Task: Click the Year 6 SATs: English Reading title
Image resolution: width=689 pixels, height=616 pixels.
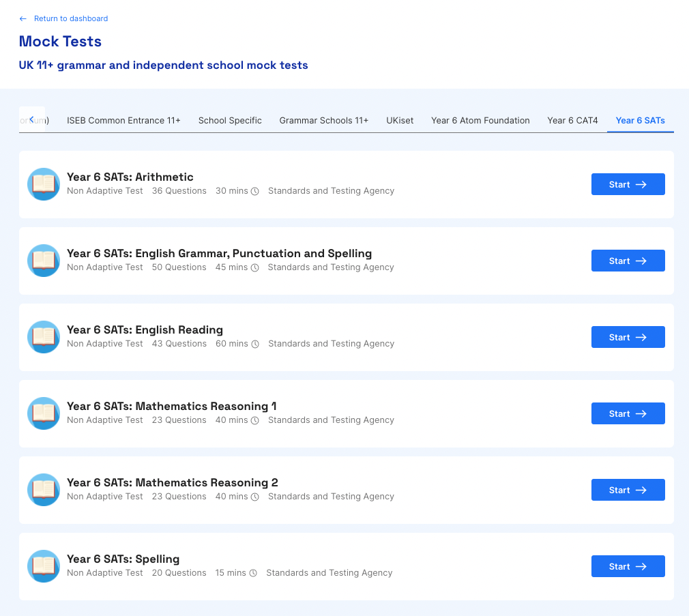Action: click(145, 330)
